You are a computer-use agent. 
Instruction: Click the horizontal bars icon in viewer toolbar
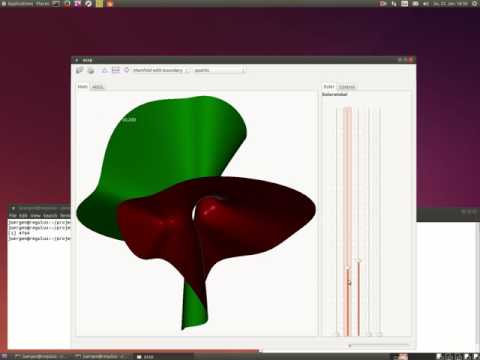[115, 70]
